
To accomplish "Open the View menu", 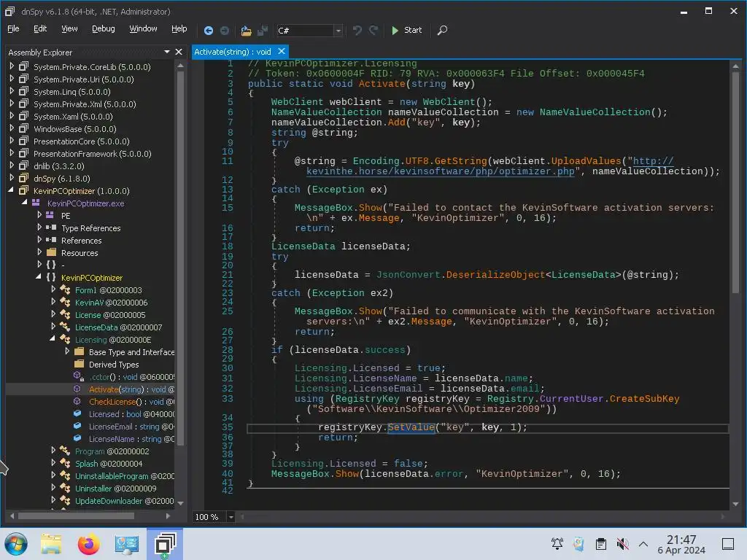I will [69, 28].
